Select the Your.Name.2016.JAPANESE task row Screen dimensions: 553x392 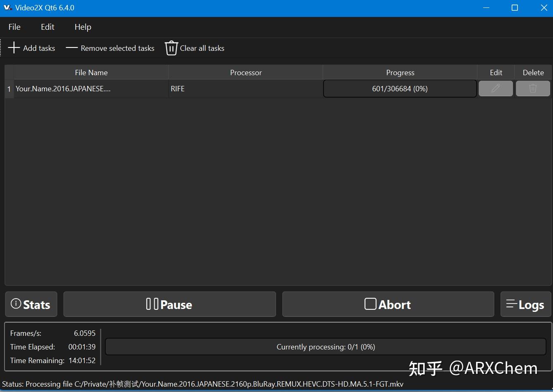(63, 88)
